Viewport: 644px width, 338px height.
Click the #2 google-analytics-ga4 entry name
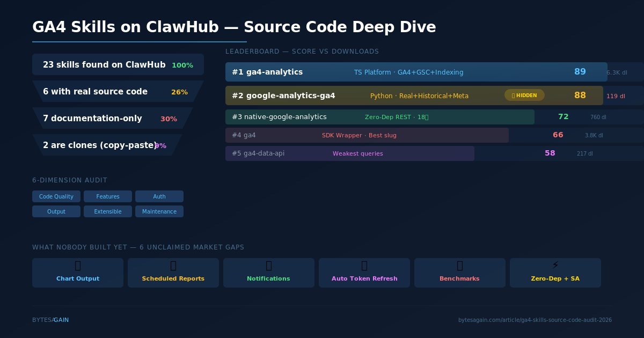283,95
